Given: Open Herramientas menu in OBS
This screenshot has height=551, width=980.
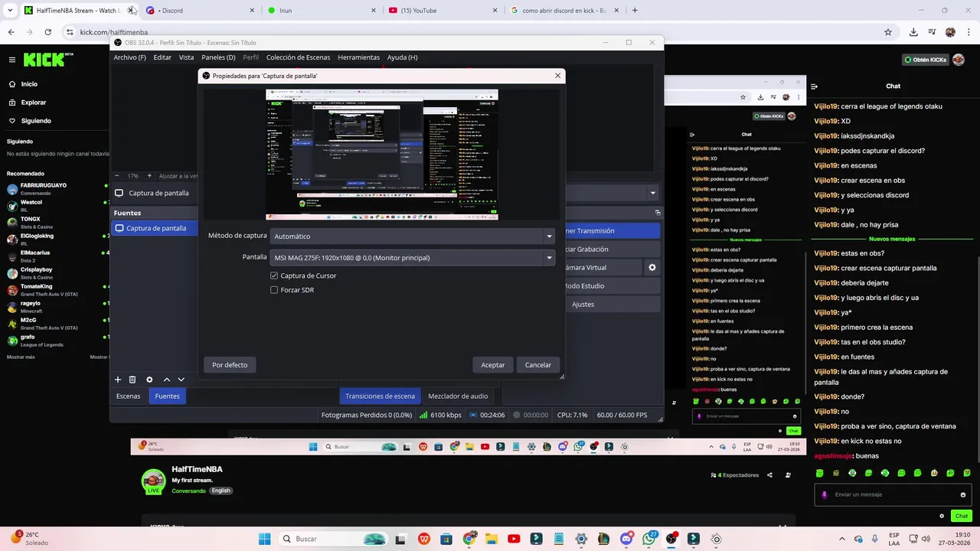Looking at the screenshot, I should (x=358, y=57).
